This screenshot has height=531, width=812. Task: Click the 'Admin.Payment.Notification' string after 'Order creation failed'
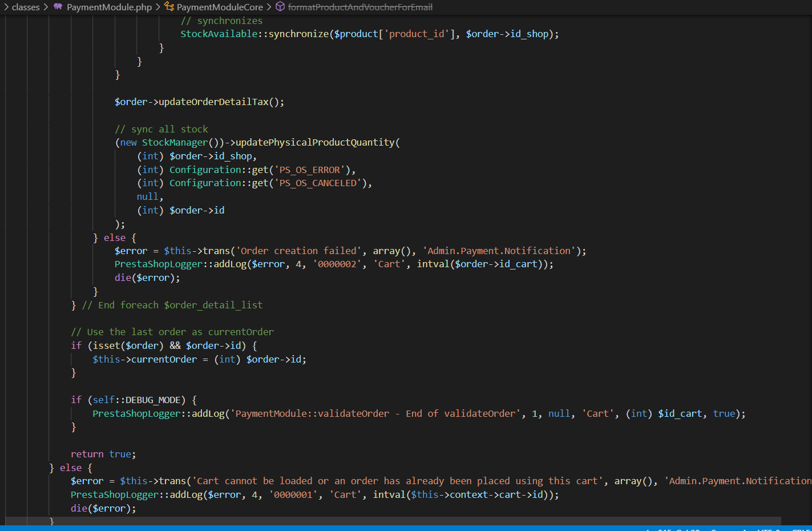pos(499,251)
